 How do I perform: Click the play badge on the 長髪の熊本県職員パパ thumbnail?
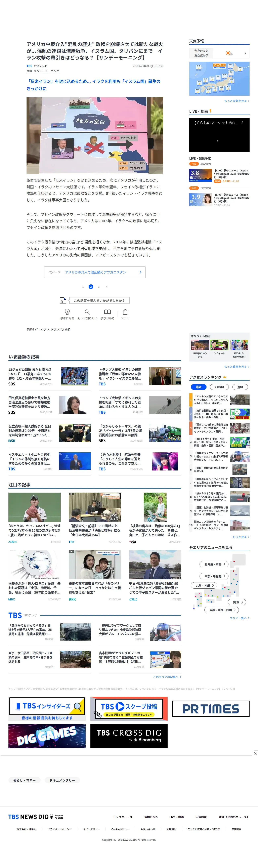(71, 552)
